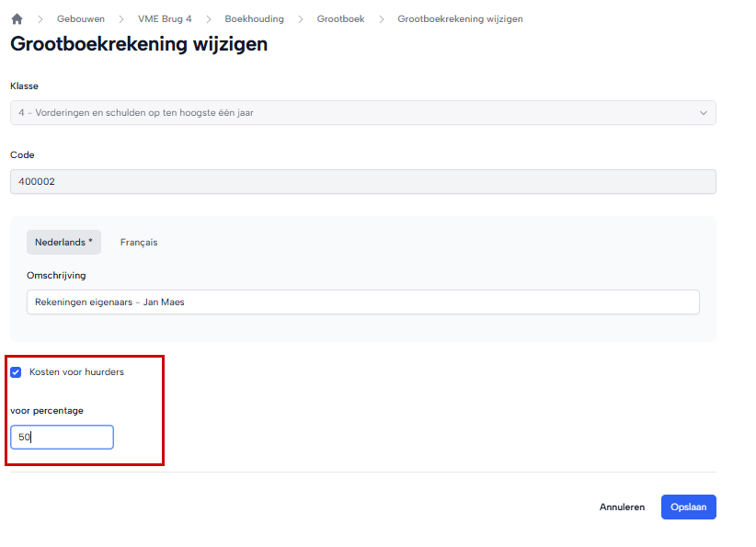
Task: Click the 'Kosten voor huurders' label text
Action: (x=76, y=372)
